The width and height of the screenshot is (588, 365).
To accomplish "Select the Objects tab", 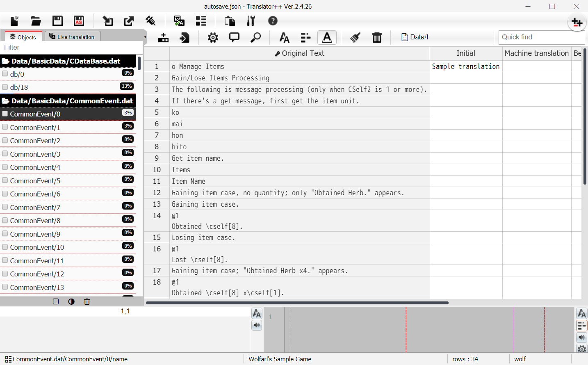I will coord(23,36).
